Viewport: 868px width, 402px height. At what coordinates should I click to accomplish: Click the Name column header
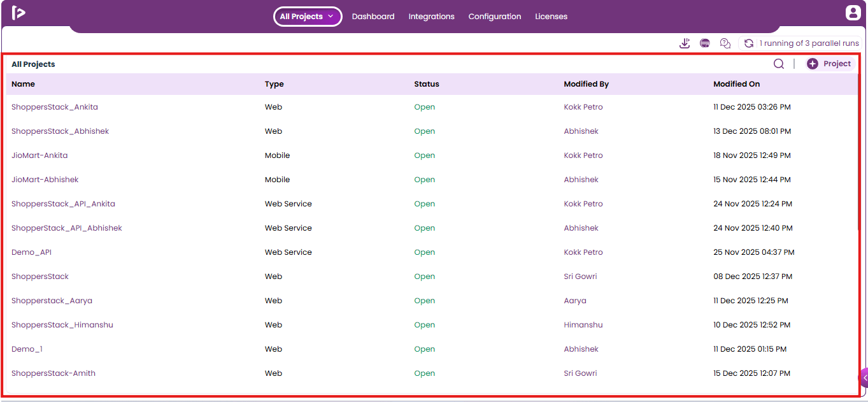pos(24,84)
